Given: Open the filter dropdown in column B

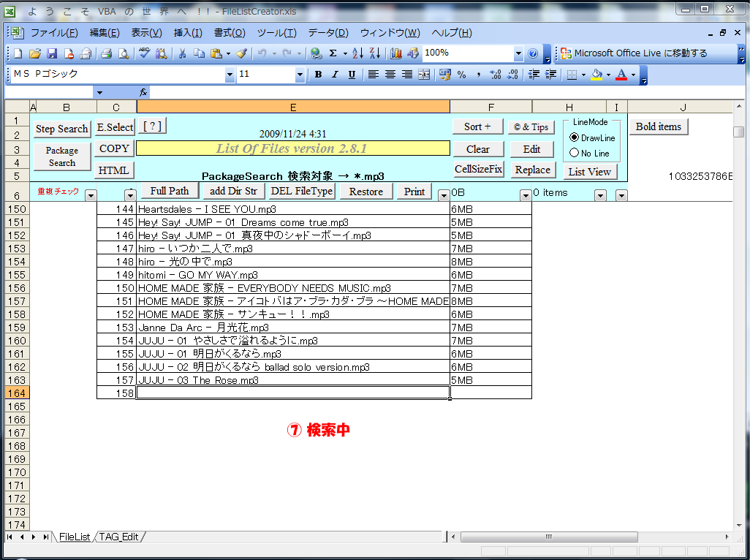Looking at the screenshot, I should (91, 195).
